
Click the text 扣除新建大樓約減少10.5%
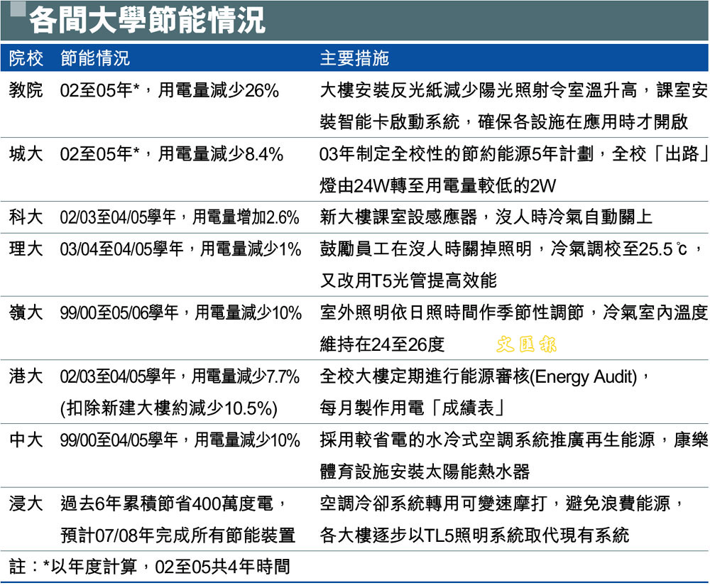pos(168,408)
